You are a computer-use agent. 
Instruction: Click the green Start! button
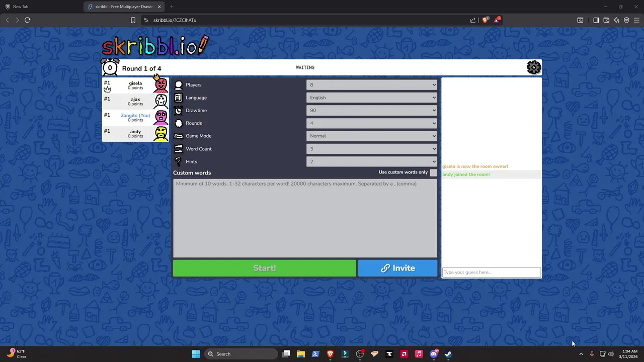click(x=265, y=268)
